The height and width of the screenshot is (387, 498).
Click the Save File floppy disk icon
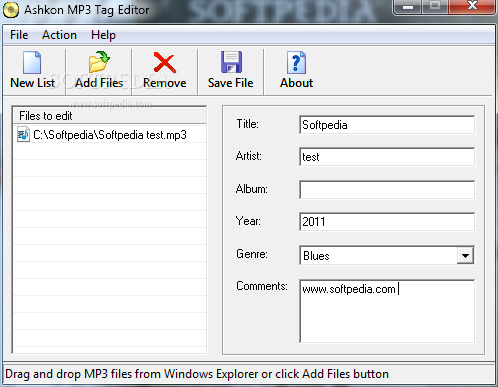(231, 62)
